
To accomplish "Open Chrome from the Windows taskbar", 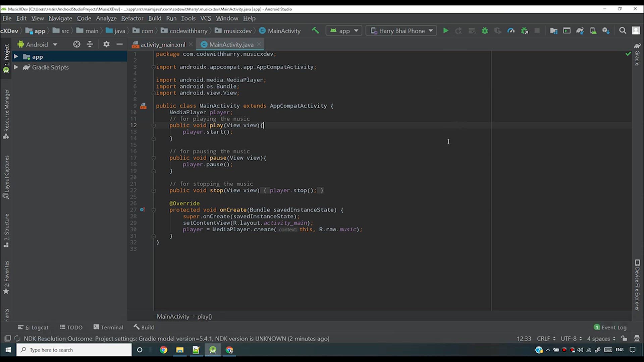I will [163, 350].
